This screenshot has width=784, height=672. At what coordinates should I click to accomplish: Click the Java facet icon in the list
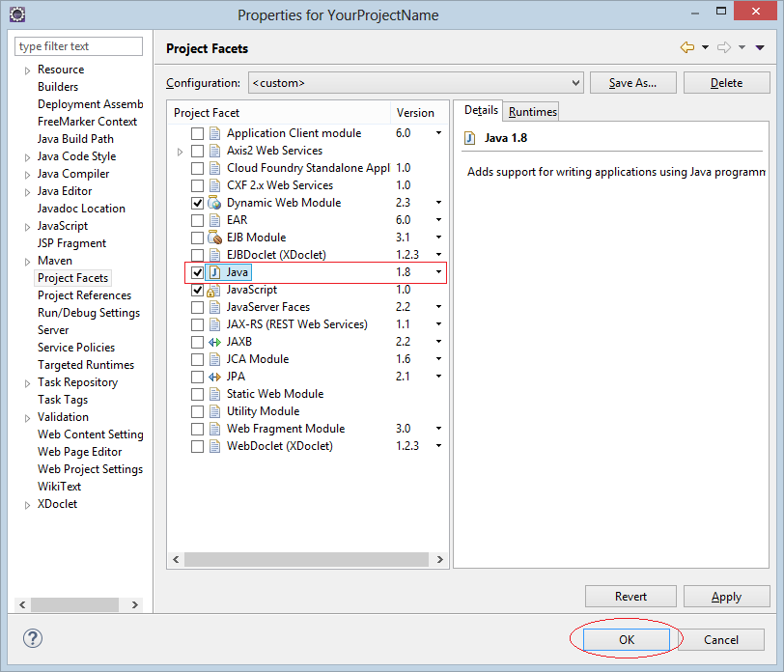tap(215, 272)
